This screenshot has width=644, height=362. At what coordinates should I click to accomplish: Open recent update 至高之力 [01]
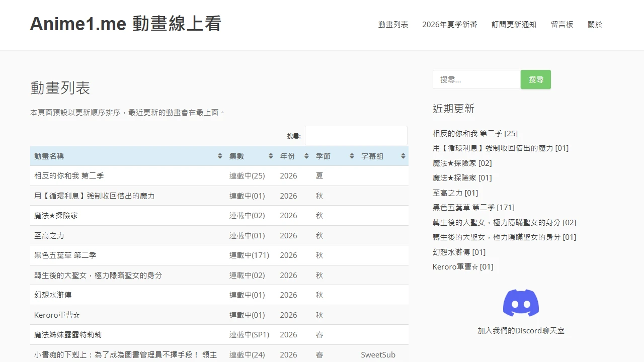(x=455, y=193)
